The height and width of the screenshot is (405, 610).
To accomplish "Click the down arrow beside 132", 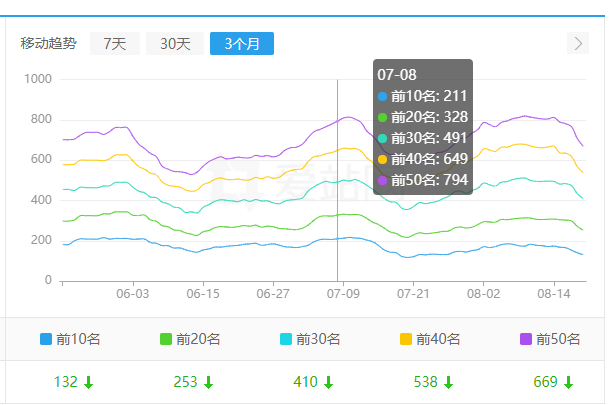I will point(89,383).
